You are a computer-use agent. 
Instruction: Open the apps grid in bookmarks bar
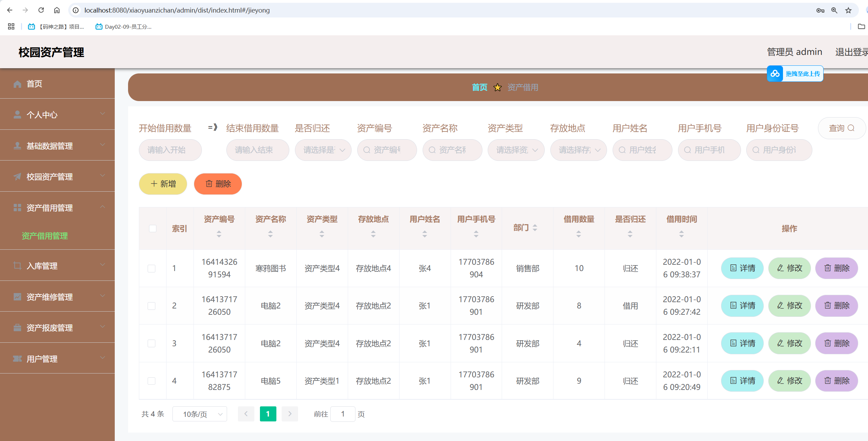pos(11,27)
